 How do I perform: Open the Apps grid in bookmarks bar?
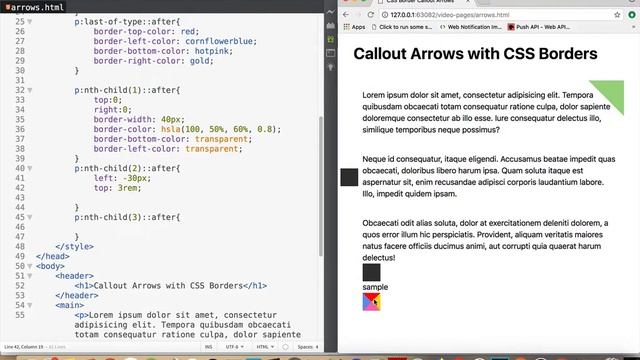point(354,27)
